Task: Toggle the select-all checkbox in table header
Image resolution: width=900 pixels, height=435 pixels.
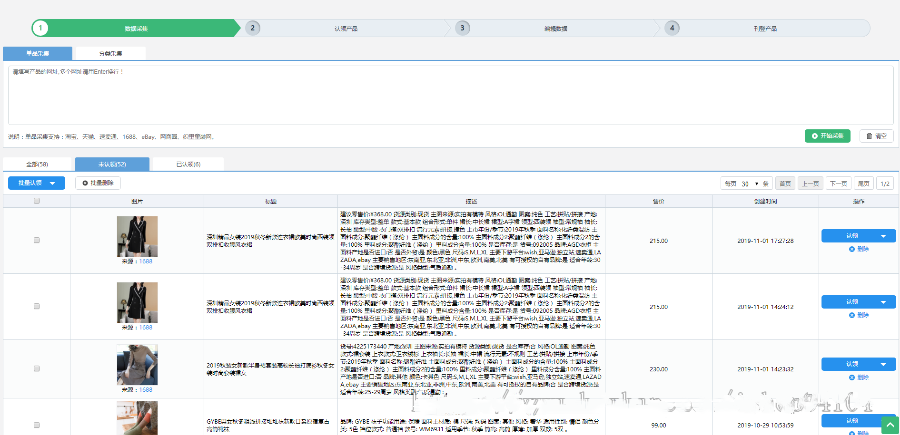Action: tap(37, 201)
